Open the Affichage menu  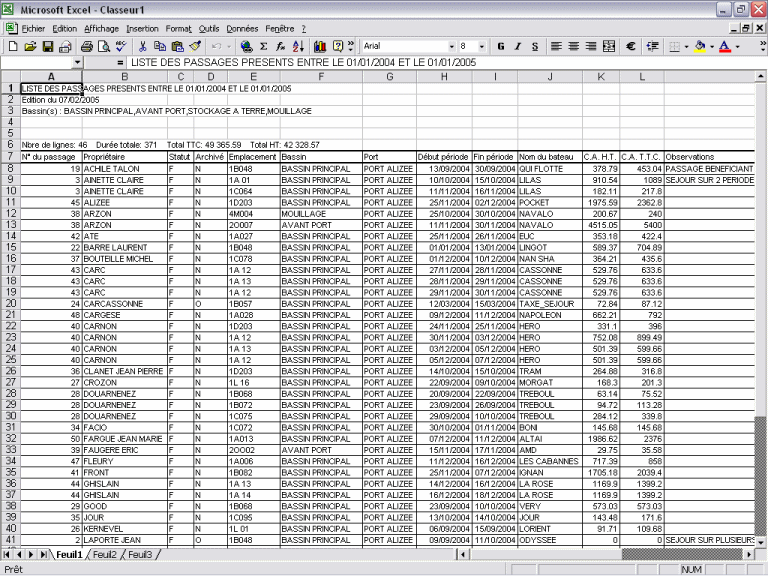(101, 29)
